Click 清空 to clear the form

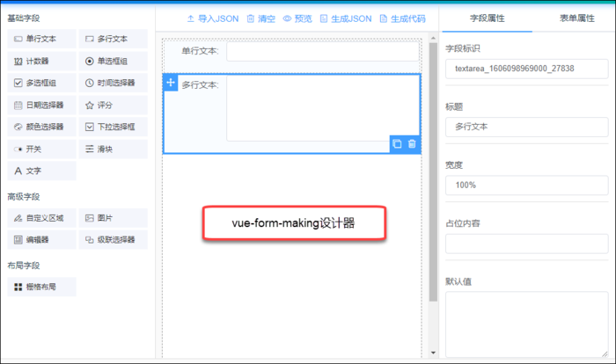(x=260, y=18)
